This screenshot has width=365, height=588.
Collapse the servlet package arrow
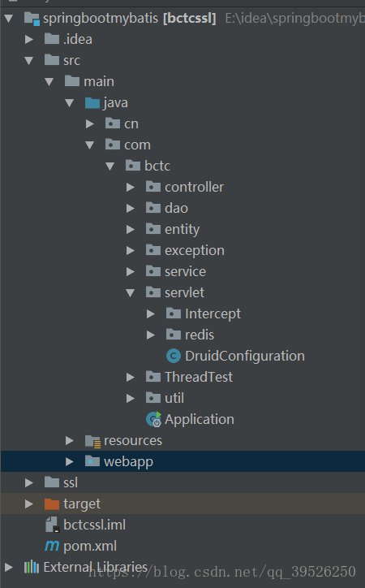131,293
